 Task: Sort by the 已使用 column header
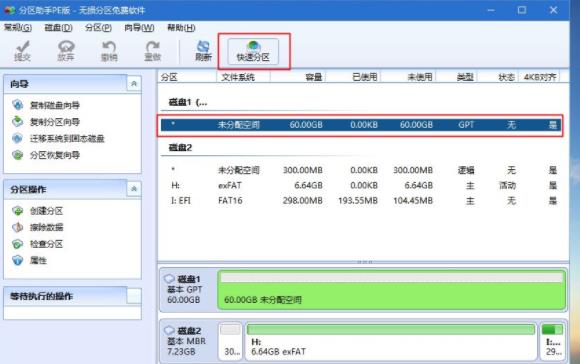353,77
